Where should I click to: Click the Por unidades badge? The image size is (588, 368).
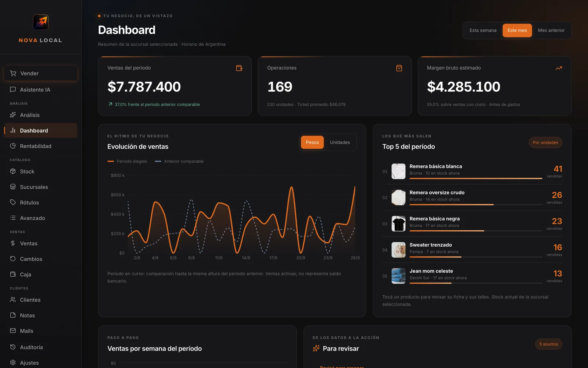(545, 142)
